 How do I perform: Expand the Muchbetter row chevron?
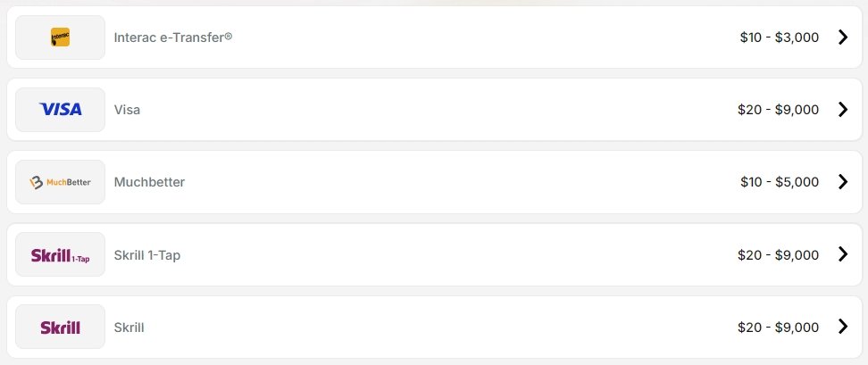pyautogui.click(x=842, y=182)
